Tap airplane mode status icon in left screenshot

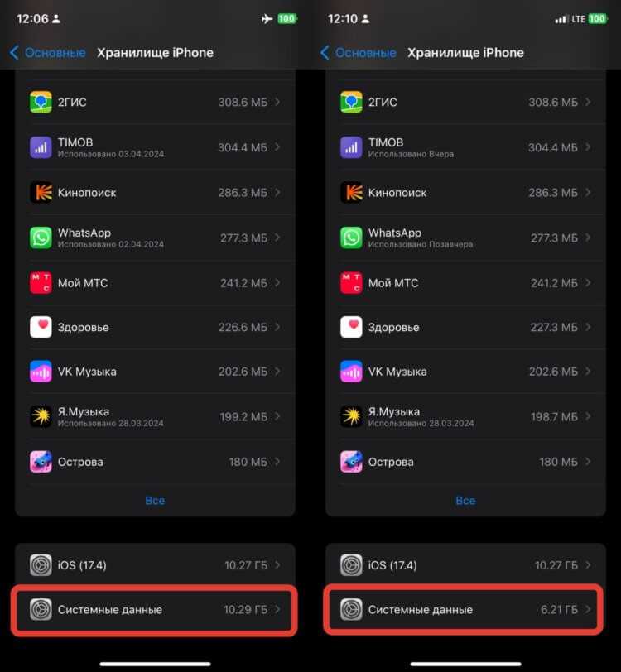pyautogui.click(x=267, y=19)
